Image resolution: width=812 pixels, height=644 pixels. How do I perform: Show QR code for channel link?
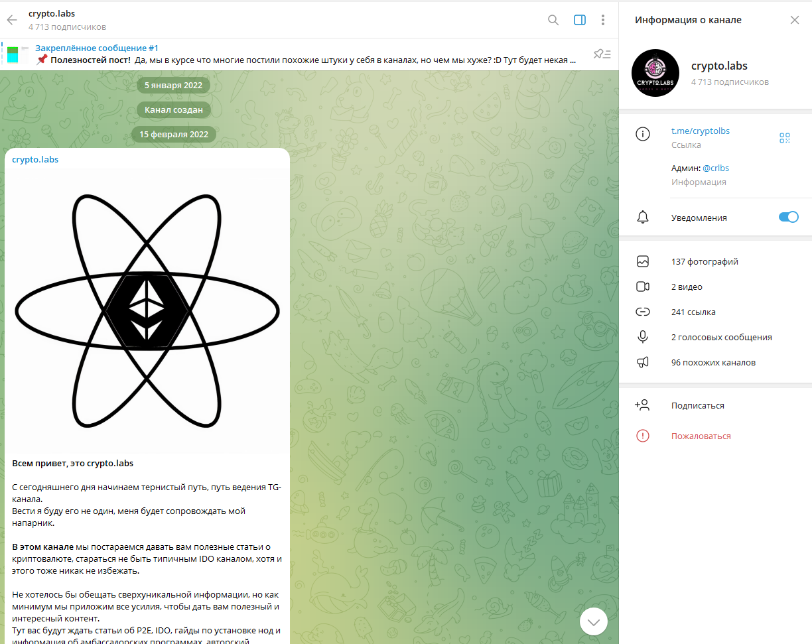pos(785,138)
